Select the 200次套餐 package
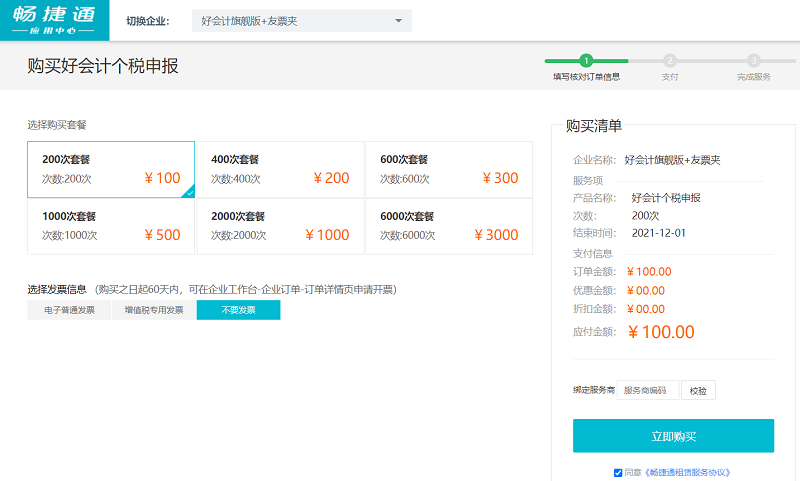Viewport: 800px width, 481px height. [111, 170]
